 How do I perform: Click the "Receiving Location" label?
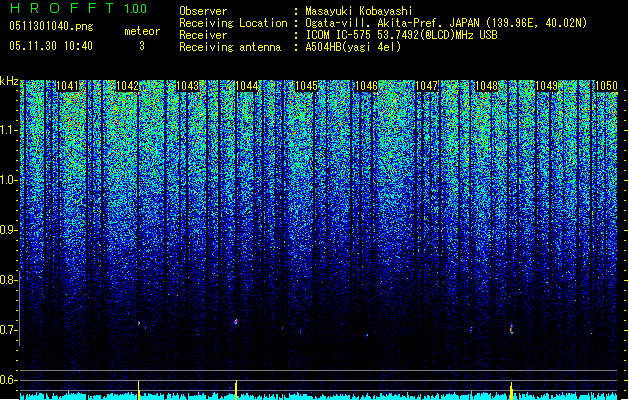pos(233,23)
